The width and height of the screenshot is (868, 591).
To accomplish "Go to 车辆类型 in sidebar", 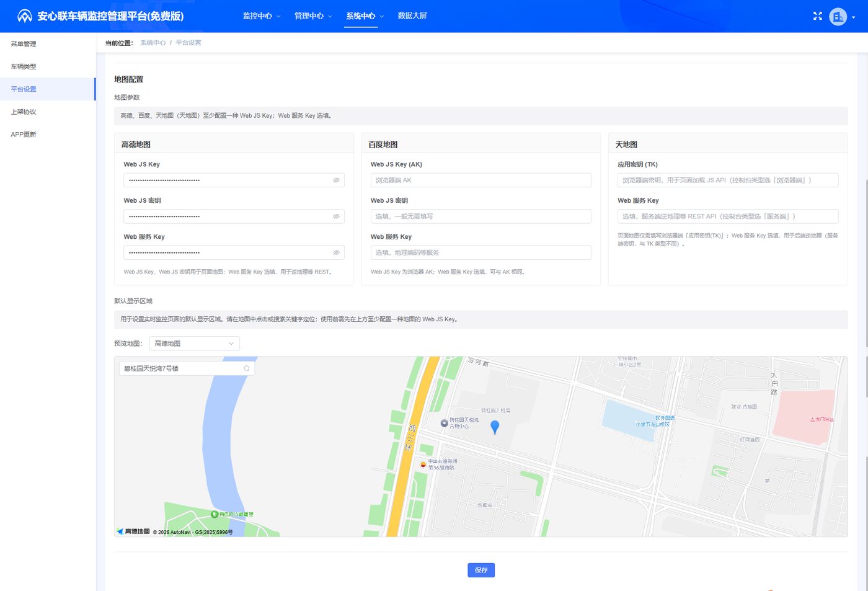I will (x=48, y=66).
